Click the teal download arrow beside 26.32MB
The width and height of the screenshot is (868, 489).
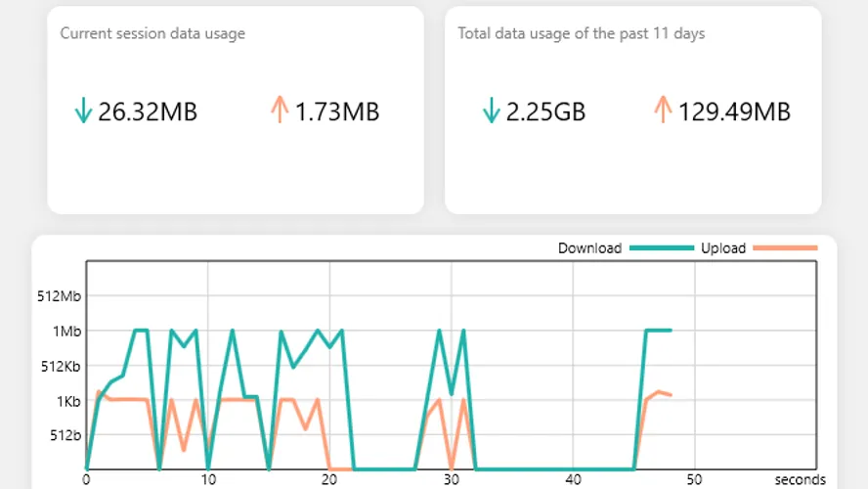coord(83,111)
